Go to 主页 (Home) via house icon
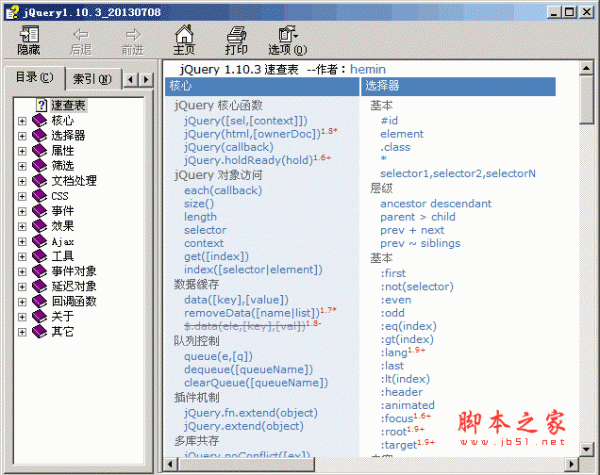 click(184, 34)
